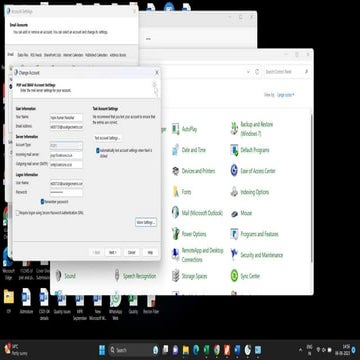The image size is (360, 360).
Task: Show hidden icons in the system tray
Action: click(301, 350)
